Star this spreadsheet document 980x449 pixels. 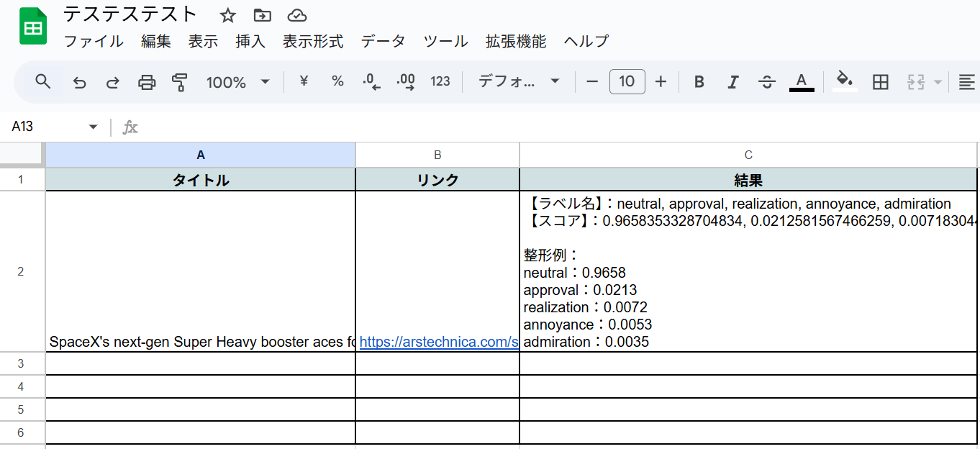point(227,15)
